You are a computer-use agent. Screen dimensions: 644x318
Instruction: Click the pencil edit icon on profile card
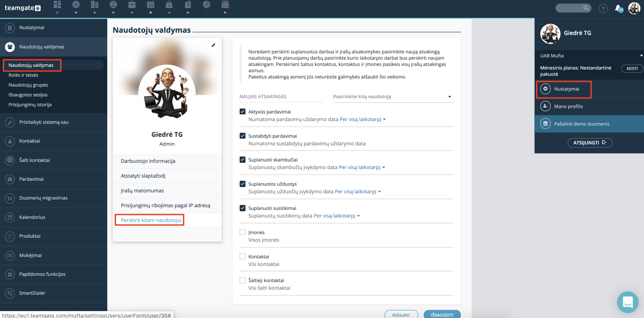[213, 45]
